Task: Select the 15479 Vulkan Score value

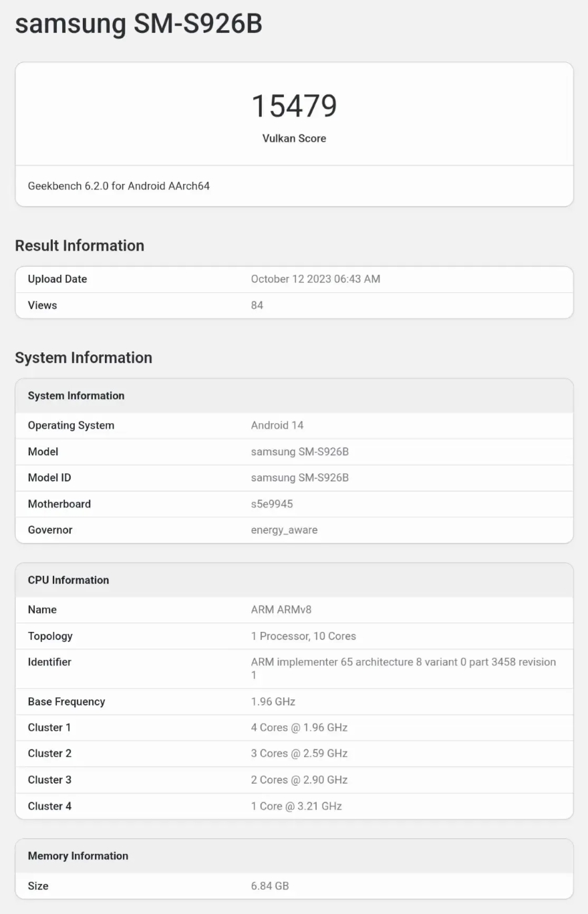Action: point(294,105)
